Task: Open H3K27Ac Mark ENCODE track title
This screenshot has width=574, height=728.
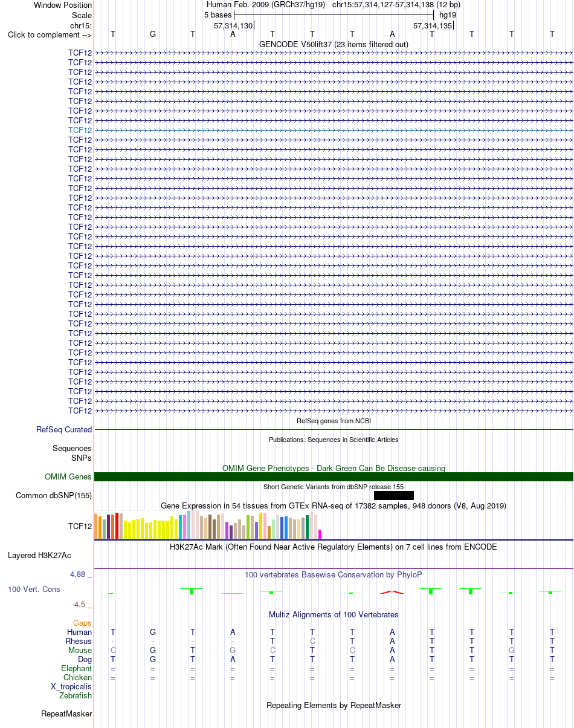Action: pos(334,547)
